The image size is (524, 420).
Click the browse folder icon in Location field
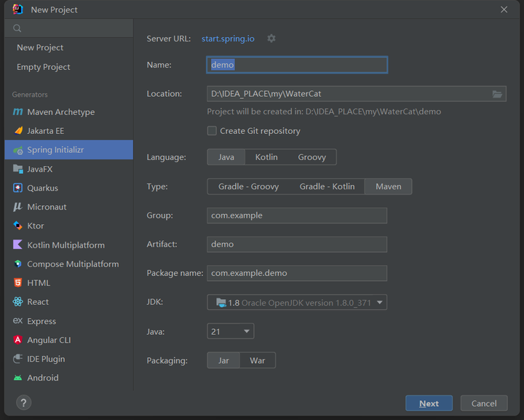[x=498, y=94]
